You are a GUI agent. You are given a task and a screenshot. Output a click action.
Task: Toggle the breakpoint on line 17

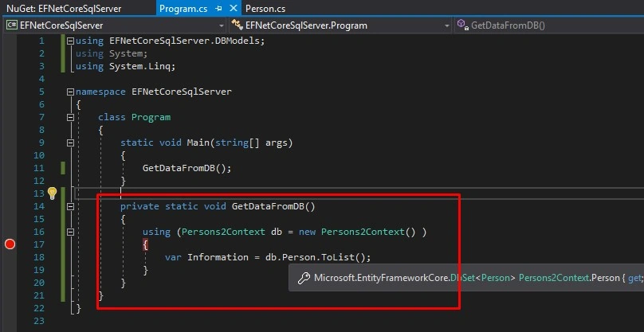pyautogui.click(x=10, y=244)
